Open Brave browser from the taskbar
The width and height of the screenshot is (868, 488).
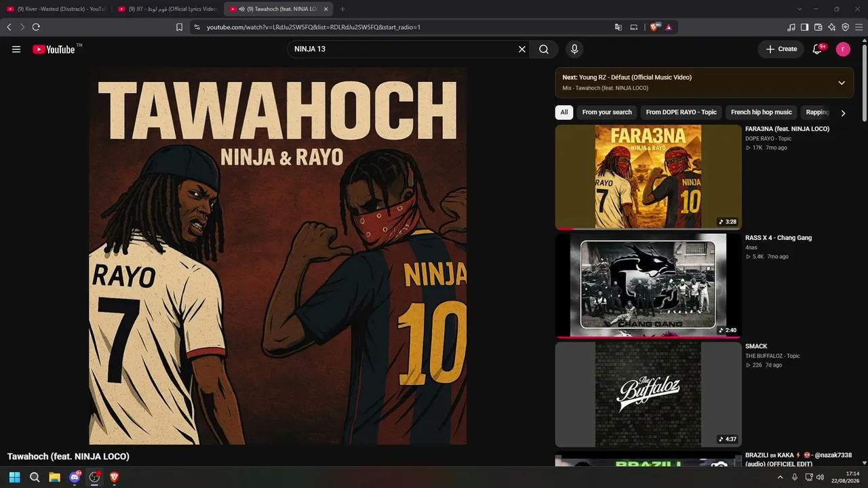click(x=114, y=477)
